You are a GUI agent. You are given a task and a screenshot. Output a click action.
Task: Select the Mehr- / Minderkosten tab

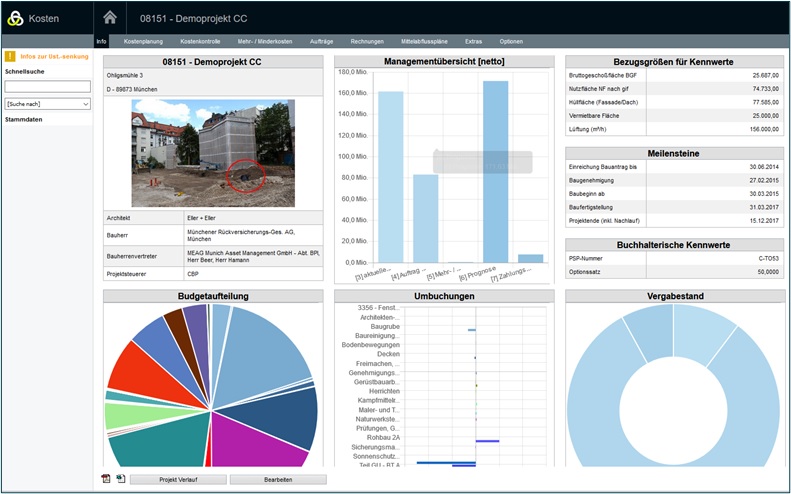264,41
